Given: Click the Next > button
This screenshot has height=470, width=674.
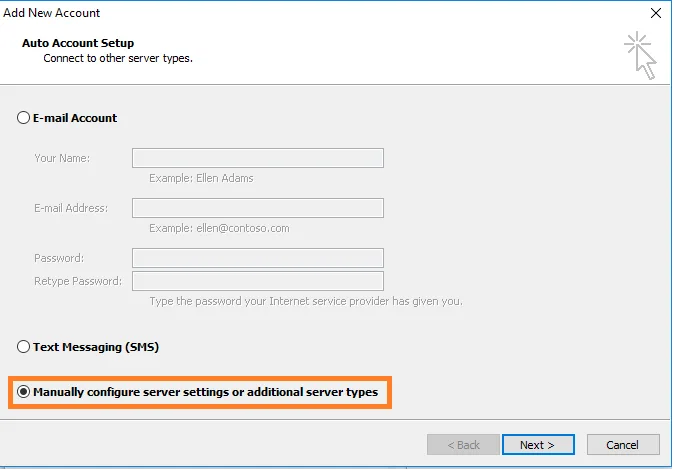Looking at the screenshot, I should point(538,445).
